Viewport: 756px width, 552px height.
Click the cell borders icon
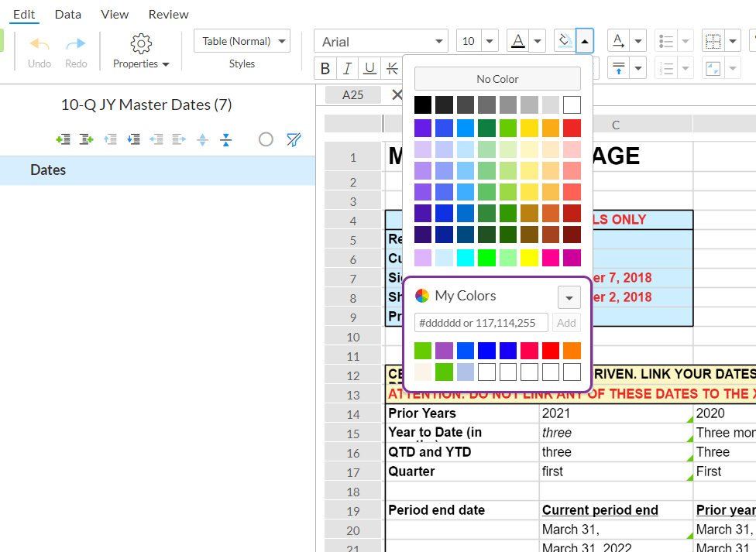point(713,41)
